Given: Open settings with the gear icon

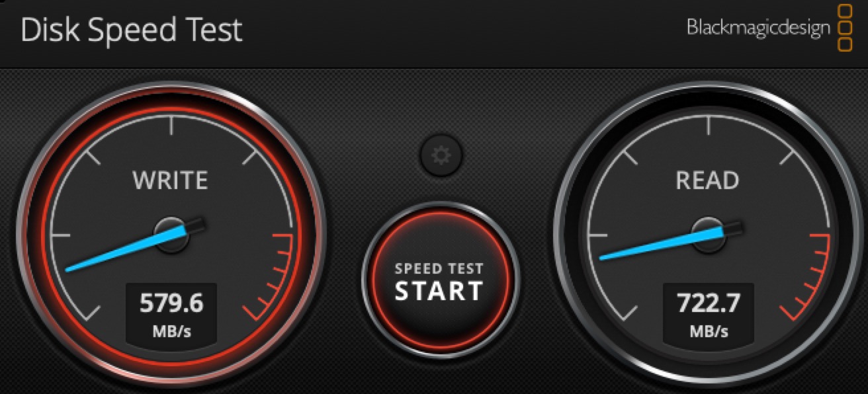Looking at the screenshot, I should tap(441, 156).
